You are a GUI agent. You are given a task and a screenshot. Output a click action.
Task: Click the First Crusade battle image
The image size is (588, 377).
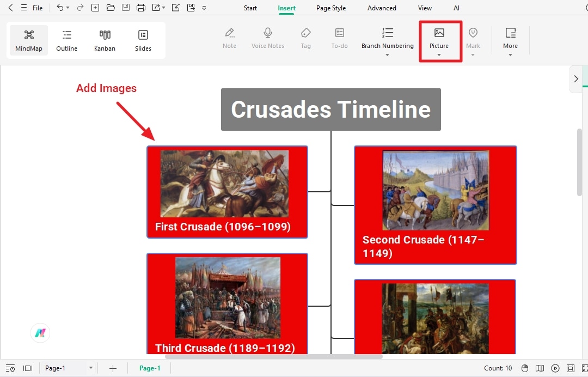pos(224,184)
